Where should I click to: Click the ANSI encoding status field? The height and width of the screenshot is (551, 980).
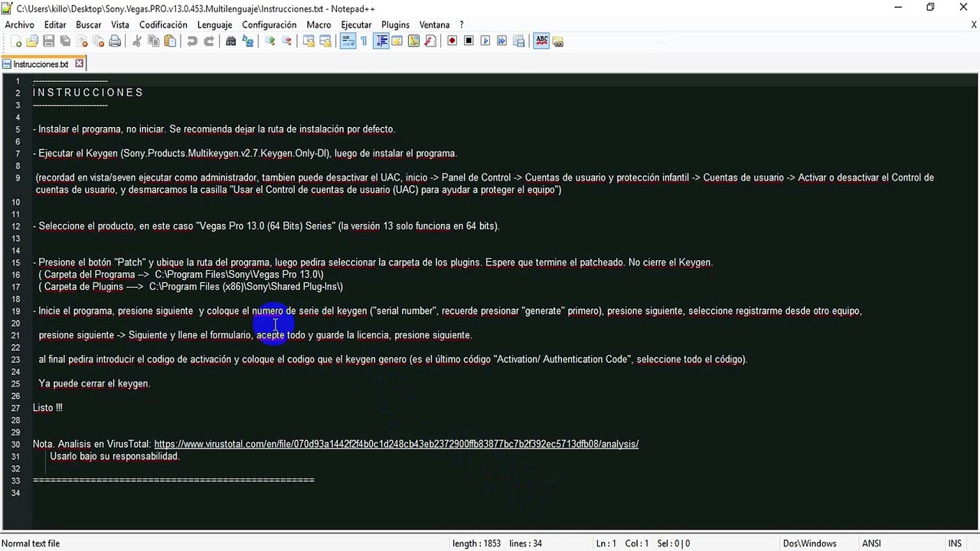871,543
